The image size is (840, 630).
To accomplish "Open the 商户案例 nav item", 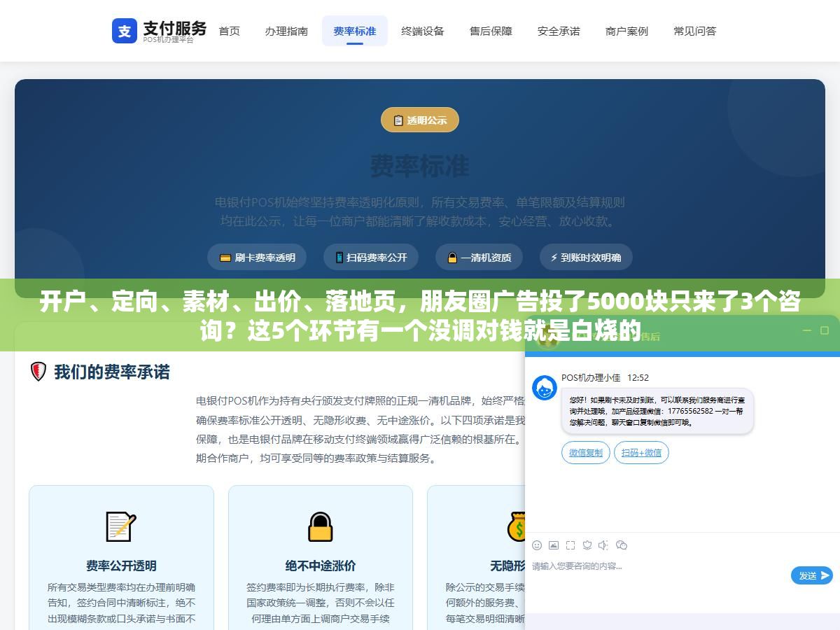I will tap(626, 31).
